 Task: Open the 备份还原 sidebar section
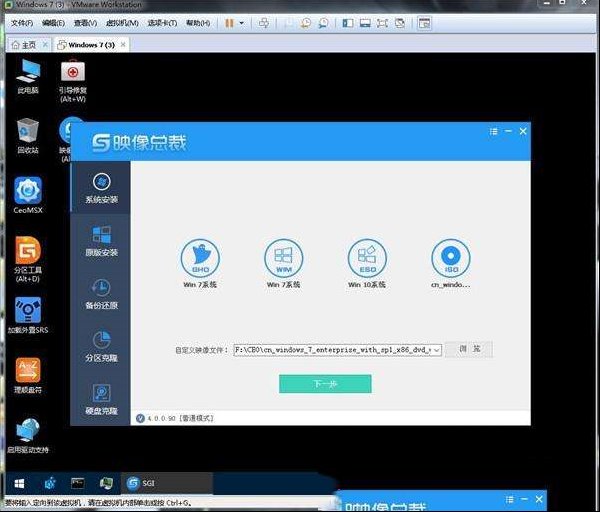coord(101,294)
